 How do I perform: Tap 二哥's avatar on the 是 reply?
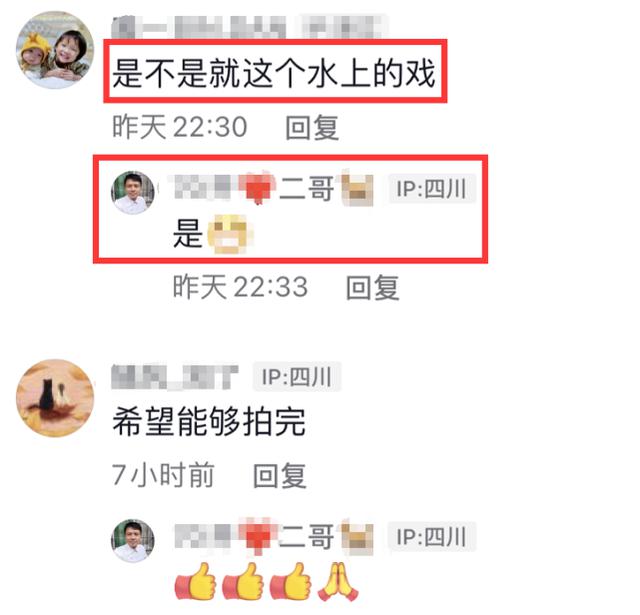click(x=133, y=193)
